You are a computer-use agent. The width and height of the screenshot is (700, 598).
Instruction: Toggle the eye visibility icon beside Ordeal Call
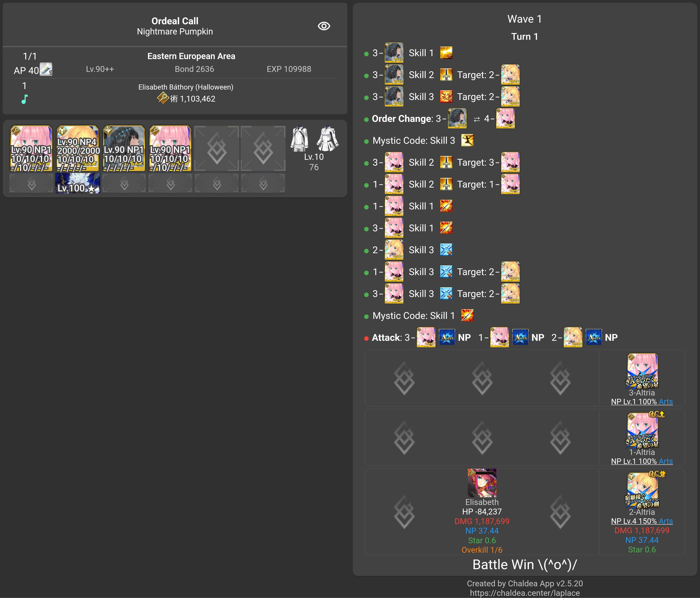(x=324, y=26)
